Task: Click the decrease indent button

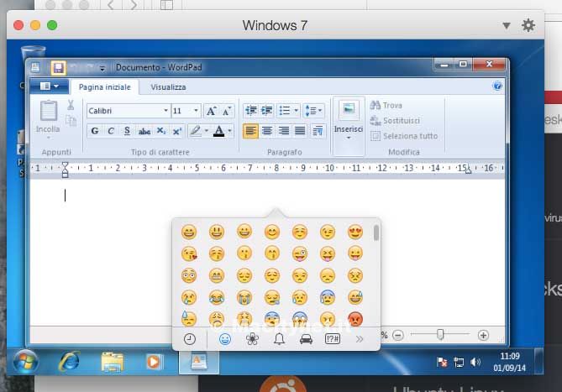Action: [250, 111]
